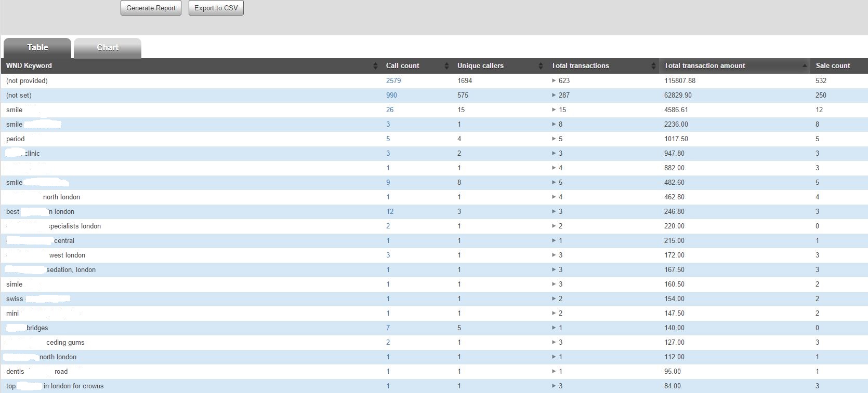Click the sale count 250 cell
This screenshot has width=868, height=393.
pyautogui.click(x=821, y=95)
